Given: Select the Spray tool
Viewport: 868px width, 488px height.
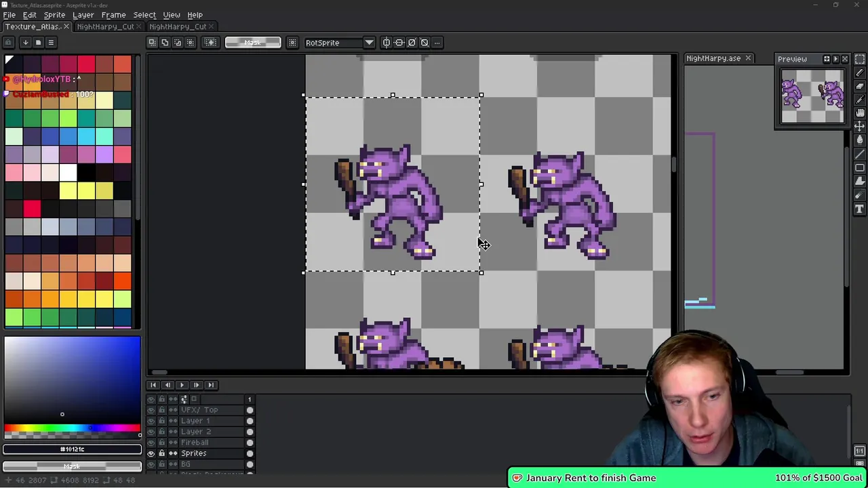Looking at the screenshot, I should click(860, 195).
